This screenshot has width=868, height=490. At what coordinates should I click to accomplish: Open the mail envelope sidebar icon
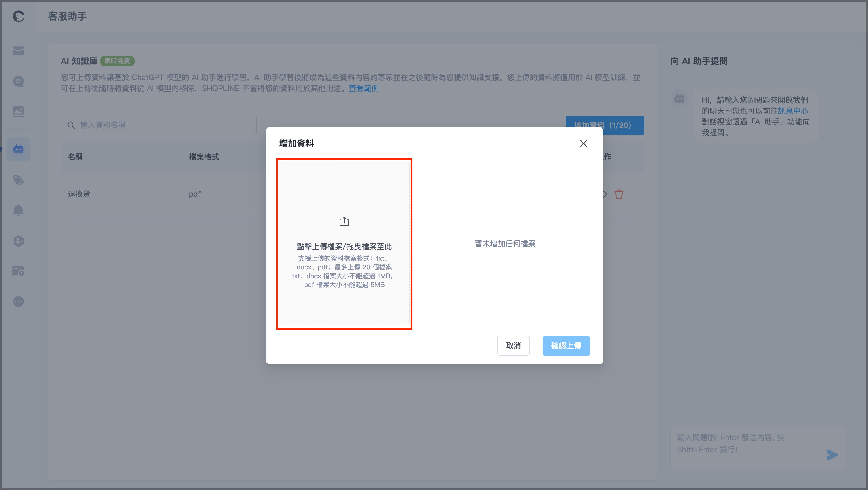tap(18, 50)
